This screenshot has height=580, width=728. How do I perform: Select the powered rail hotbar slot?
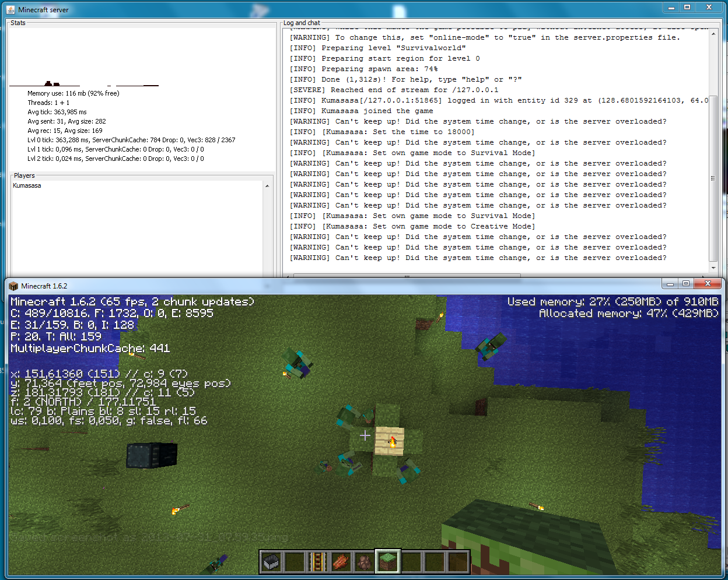click(318, 562)
